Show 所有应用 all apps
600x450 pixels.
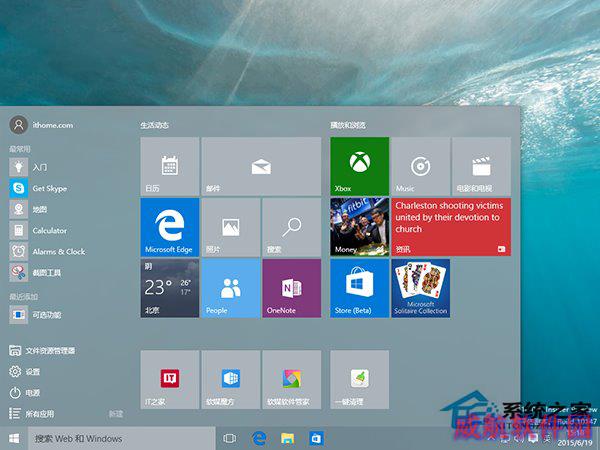tap(32, 414)
